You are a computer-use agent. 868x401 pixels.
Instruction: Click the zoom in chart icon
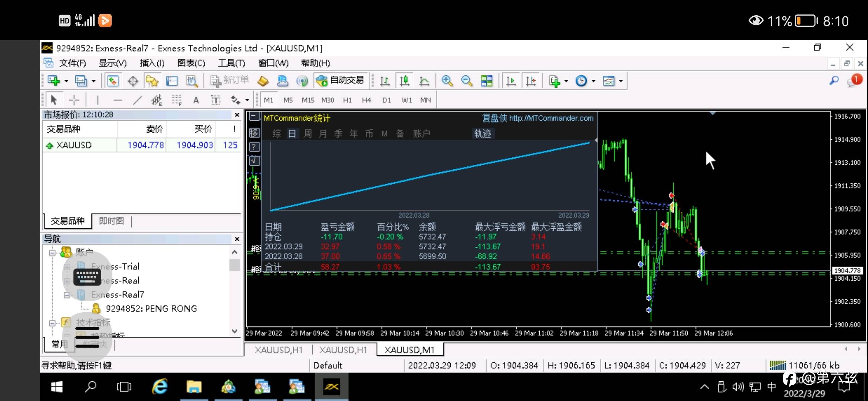pos(447,81)
